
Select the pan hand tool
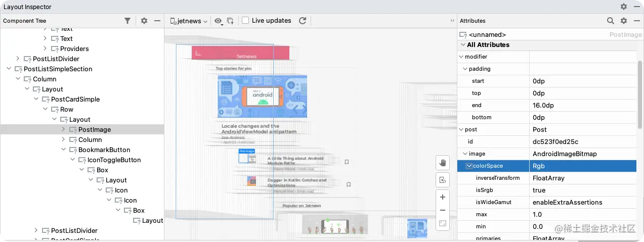(x=443, y=162)
